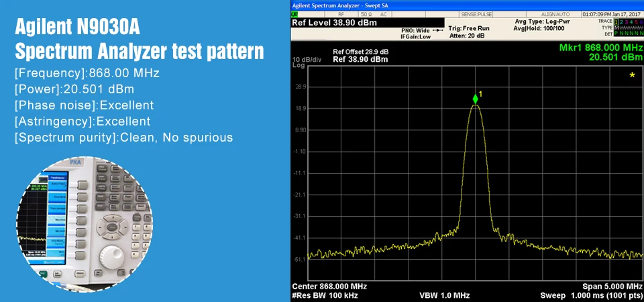Click trace number 5 indicator
Viewport: 644px width, 302px height.
636,21
